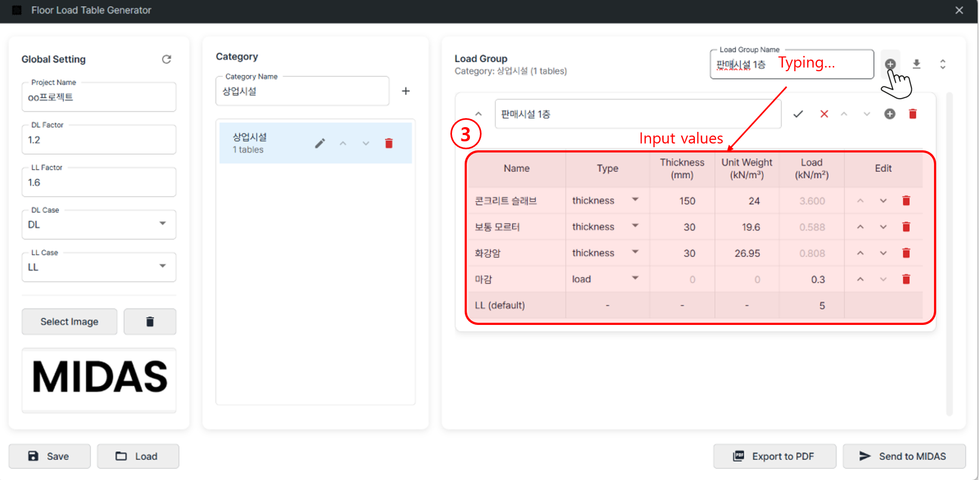Click the Export to PDF button
This screenshot has width=980, height=480.
click(775, 456)
